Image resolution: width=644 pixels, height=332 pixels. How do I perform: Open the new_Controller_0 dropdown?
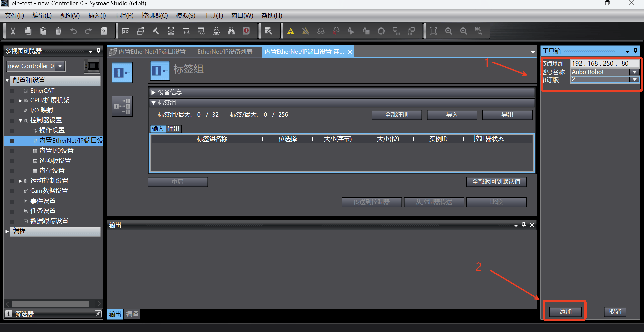pyautogui.click(x=60, y=66)
